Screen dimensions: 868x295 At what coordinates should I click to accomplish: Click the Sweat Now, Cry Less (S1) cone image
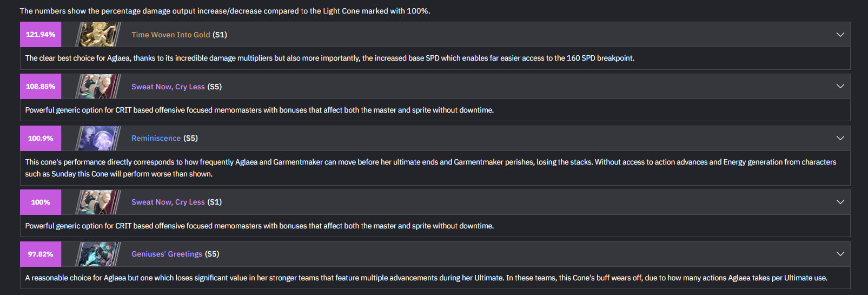pyautogui.click(x=97, y=202)
